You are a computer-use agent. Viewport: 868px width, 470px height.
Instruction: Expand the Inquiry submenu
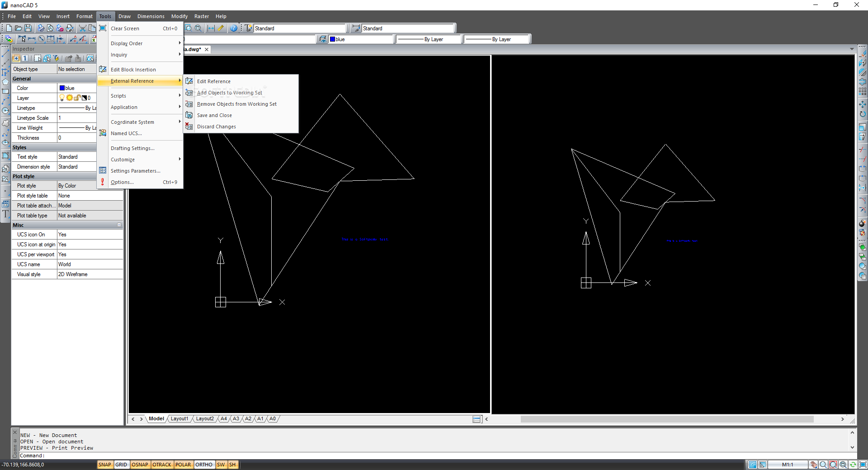click(140, 55)
